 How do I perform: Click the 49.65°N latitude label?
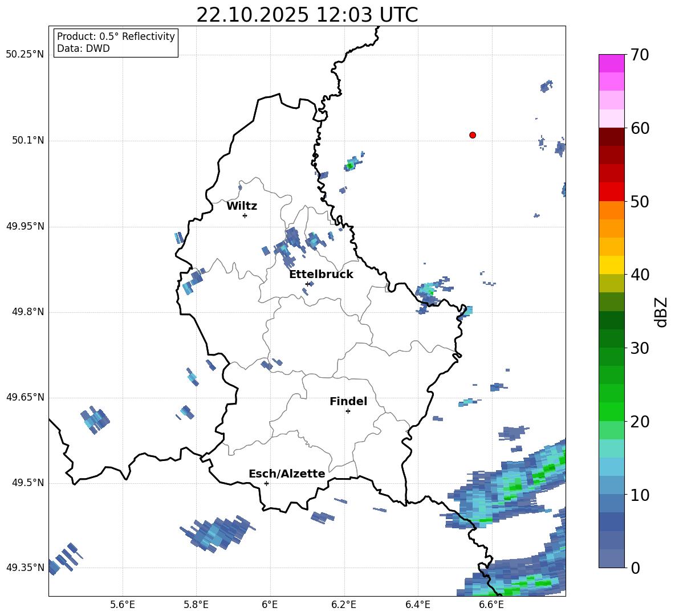[25, 397]
